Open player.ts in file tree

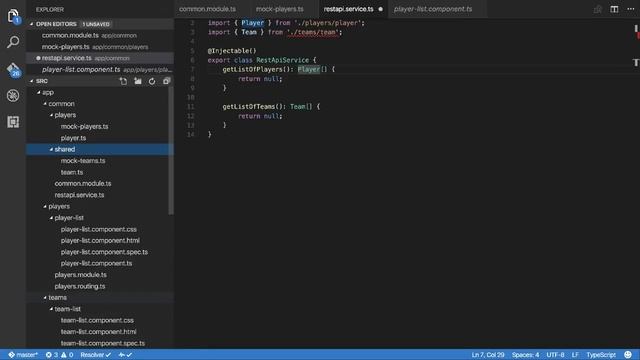click(73, 138)
